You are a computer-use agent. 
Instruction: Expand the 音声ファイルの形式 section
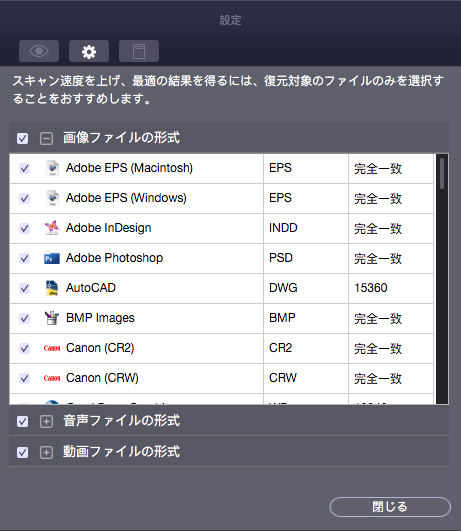tap(46, 421)
